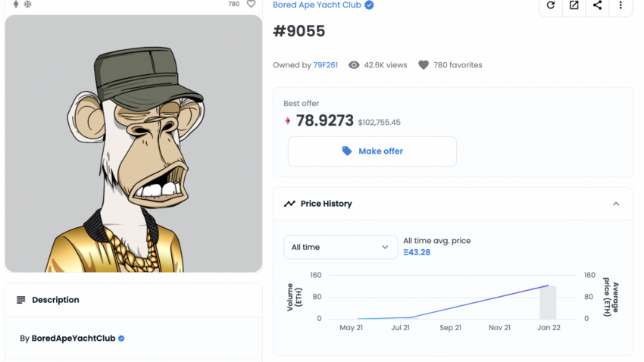Screen dimensions: 644x362
Task: Click the share icon
Action: coord(598,5)
